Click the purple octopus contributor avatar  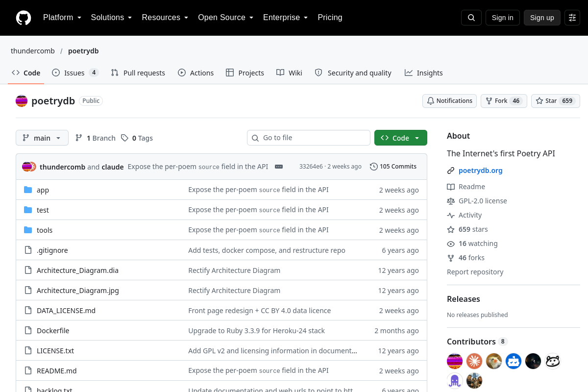click(455, 381)
